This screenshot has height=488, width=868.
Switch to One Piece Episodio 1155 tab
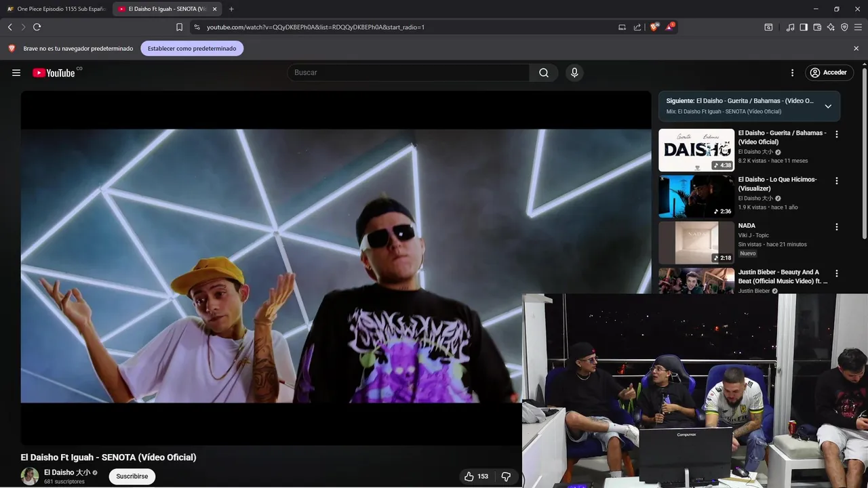pyautogui.click(x=56, y=9)
